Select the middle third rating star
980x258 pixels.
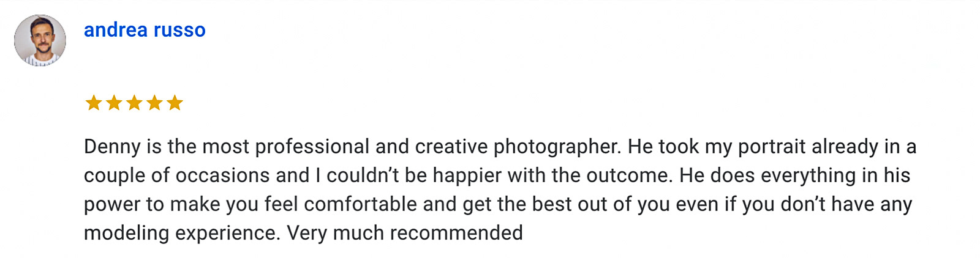click(x=134, y=103)
